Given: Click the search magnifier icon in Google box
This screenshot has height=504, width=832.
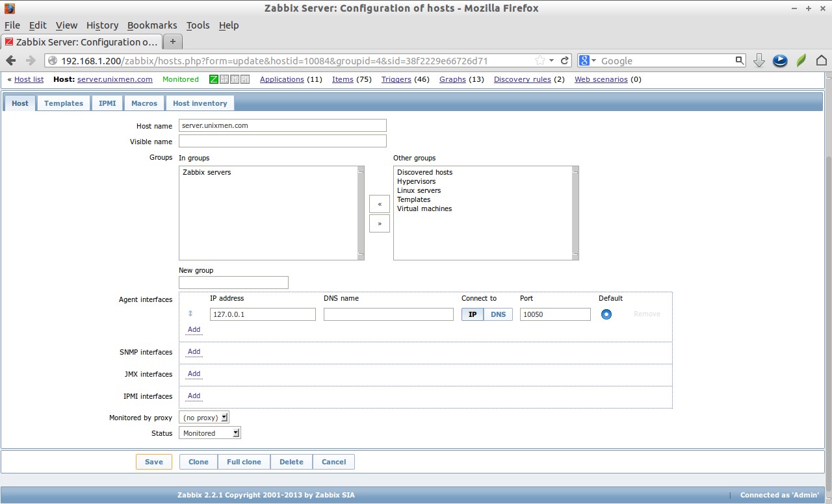Looking at the screenshot, I should [740, 60].
